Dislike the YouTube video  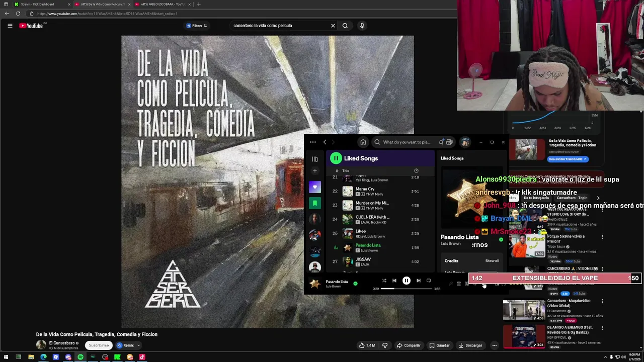tap(385, 345)
